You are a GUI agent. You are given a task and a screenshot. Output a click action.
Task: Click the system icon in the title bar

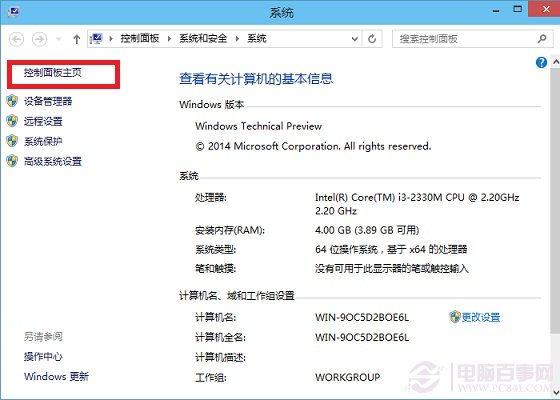point(14,12)
